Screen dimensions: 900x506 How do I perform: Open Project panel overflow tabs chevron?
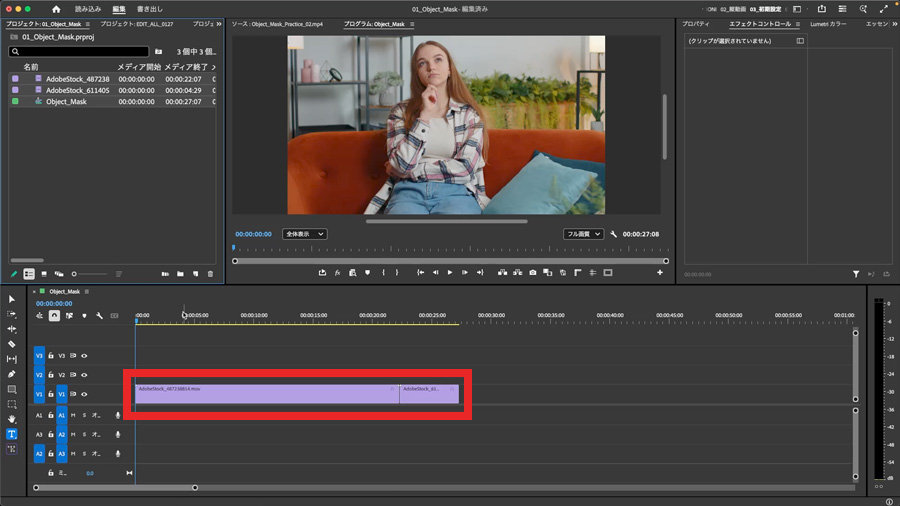pos(219,24)
